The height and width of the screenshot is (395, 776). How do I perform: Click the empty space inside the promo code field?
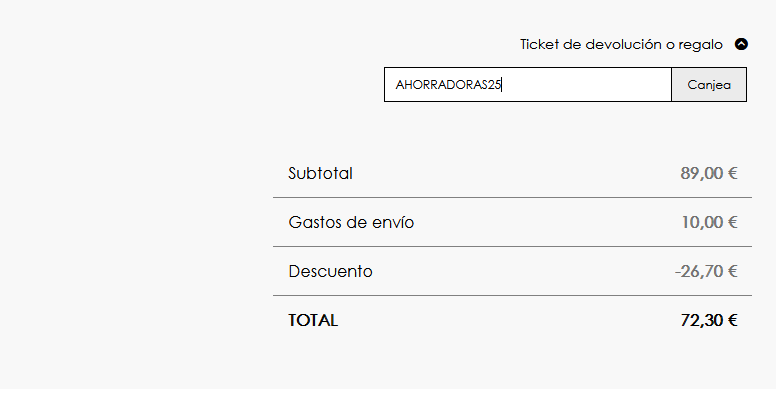(586, 85)
